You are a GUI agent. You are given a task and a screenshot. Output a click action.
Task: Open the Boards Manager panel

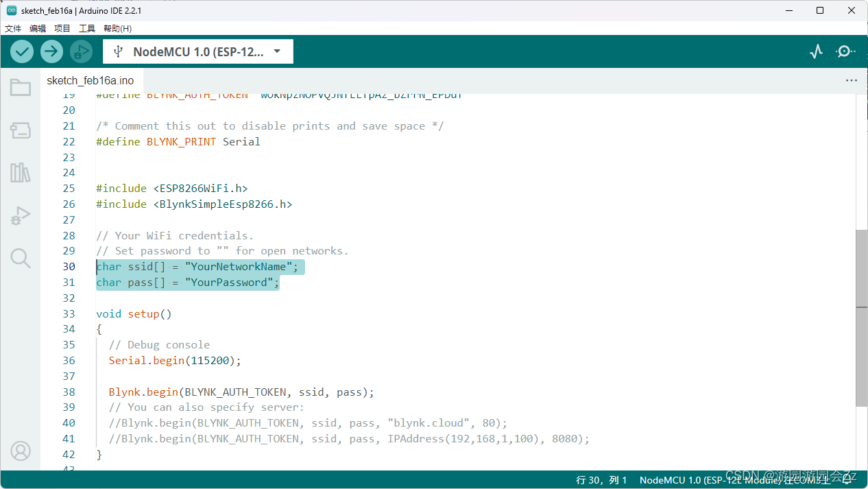point(20,130)
